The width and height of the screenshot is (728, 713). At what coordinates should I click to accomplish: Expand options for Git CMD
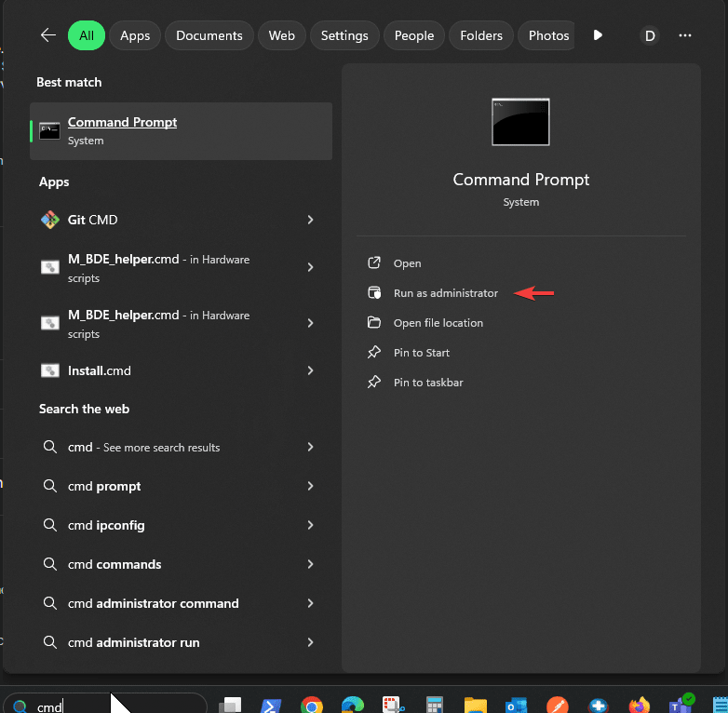pyautogui.click(x=311, y=220)
